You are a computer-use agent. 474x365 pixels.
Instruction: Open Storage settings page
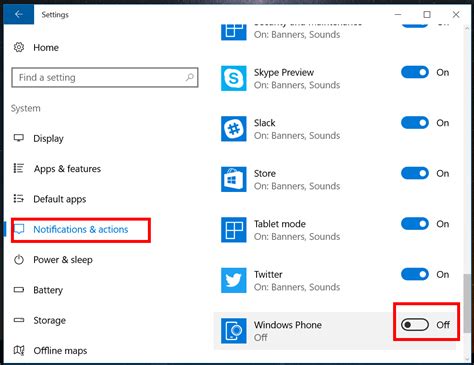pos(49,320)
